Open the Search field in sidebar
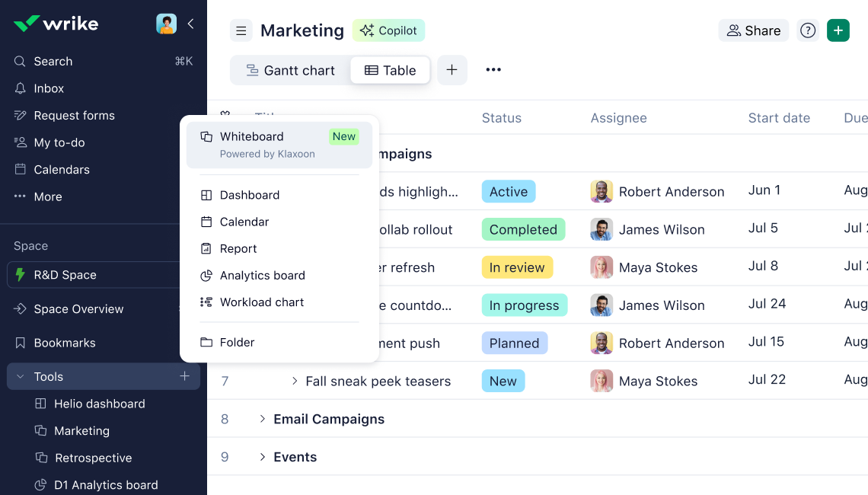 pyautogui.click(x=53, y=61)
